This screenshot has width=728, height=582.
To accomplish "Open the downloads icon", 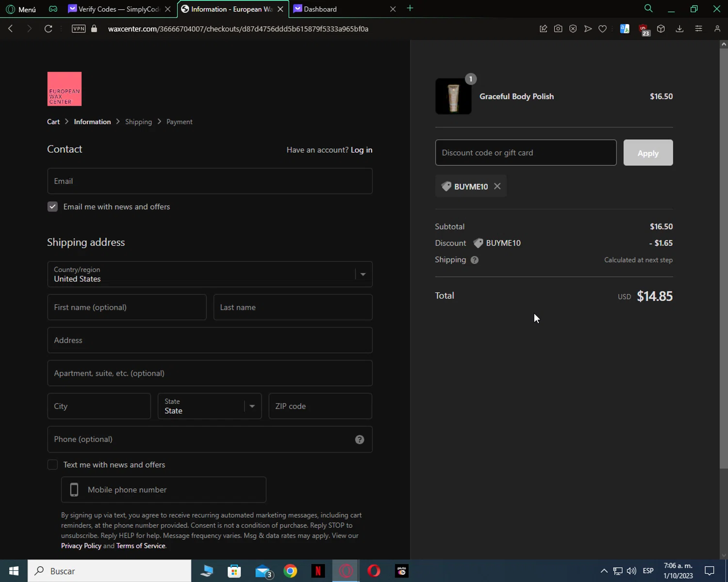I will tap(679, 29).
